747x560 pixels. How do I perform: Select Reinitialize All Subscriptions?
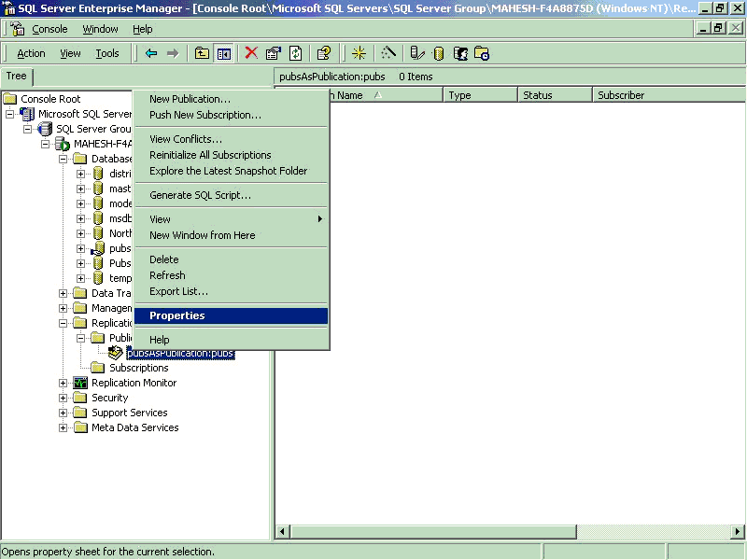pos(231,155)
